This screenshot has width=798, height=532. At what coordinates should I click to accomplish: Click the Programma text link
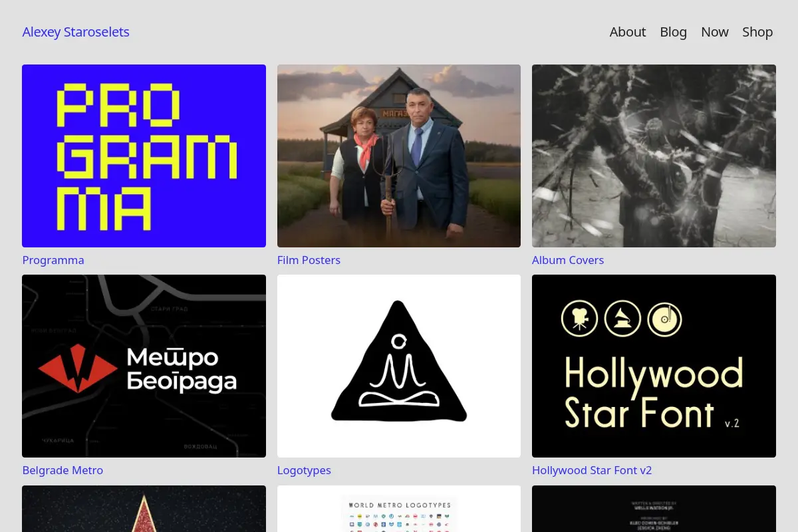(53, 260)
